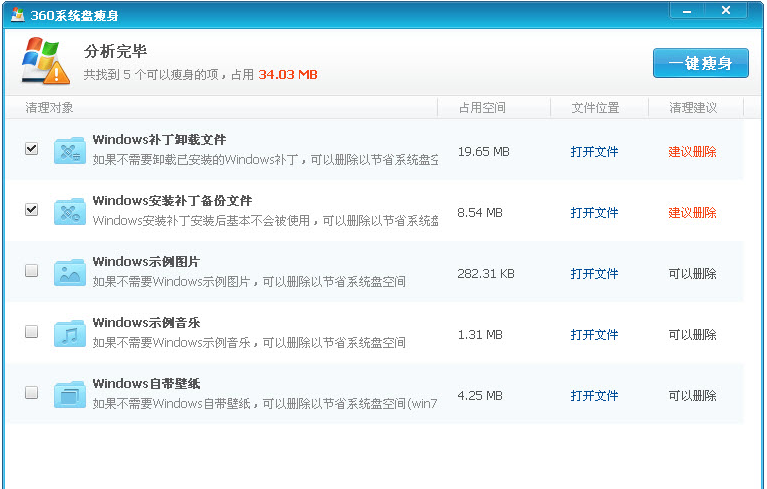Check the Windows示例音乐 checkbox
Screen dimensions: 767x489
pyautogui.click(x=31, y=332)
